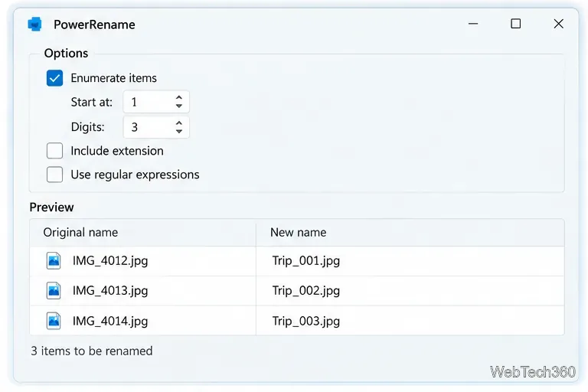Click the Include extension label
Image resolution: width=588 pixels, height=392 pixels.
[x=117, y=151]
